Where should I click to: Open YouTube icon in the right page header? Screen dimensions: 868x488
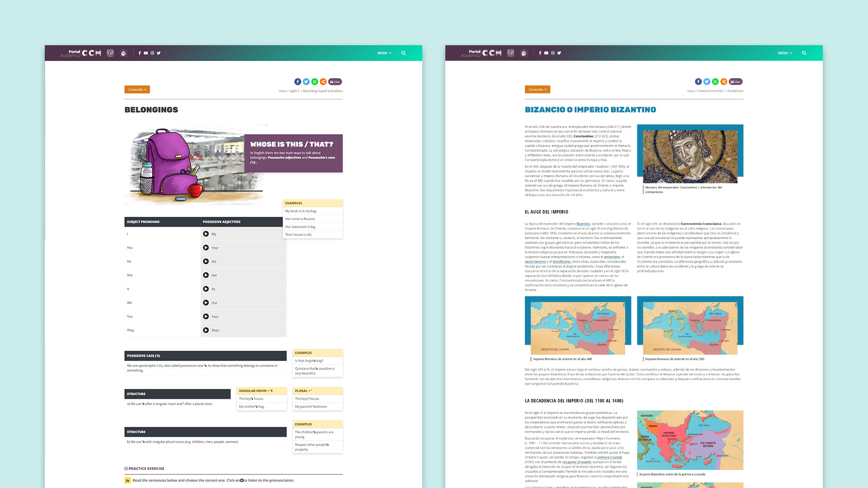(x=546, y=53)
